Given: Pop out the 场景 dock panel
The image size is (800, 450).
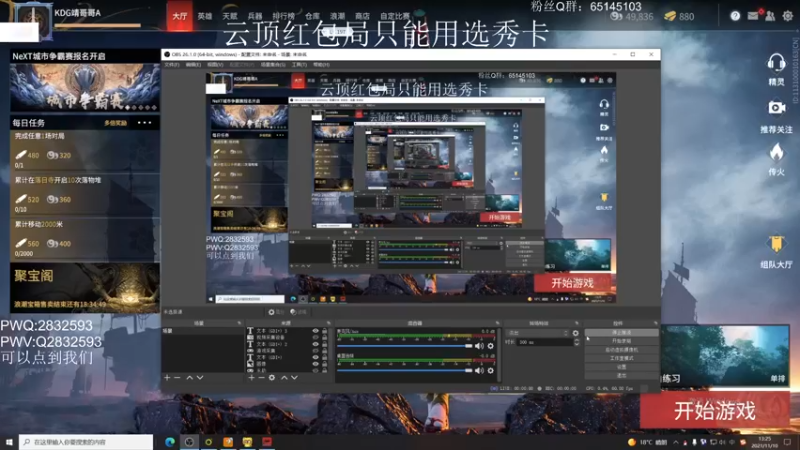Looking at the screenshot, I should [x=239, y=323].
